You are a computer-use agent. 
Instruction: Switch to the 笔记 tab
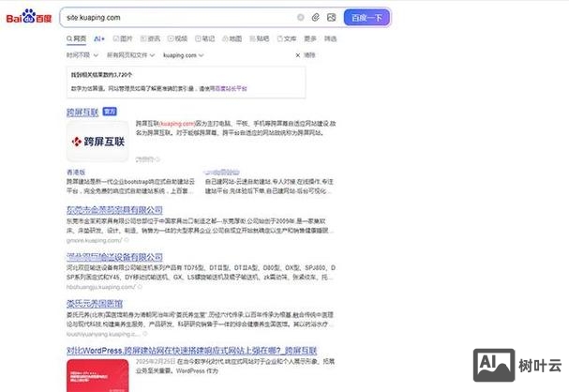pyautogui.click(x=204, y=38)
